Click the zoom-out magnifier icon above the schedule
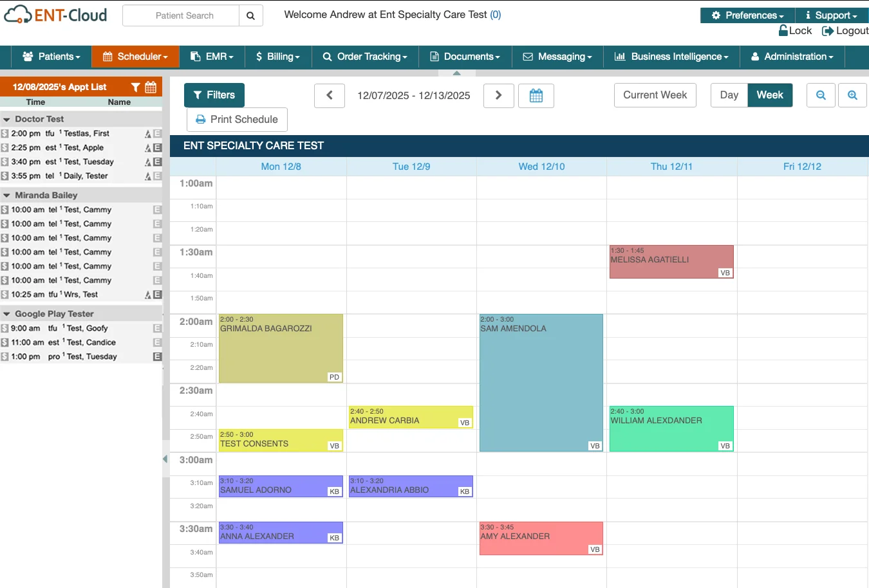Screen dimensions: 869x588 click(x=821, y=95)
